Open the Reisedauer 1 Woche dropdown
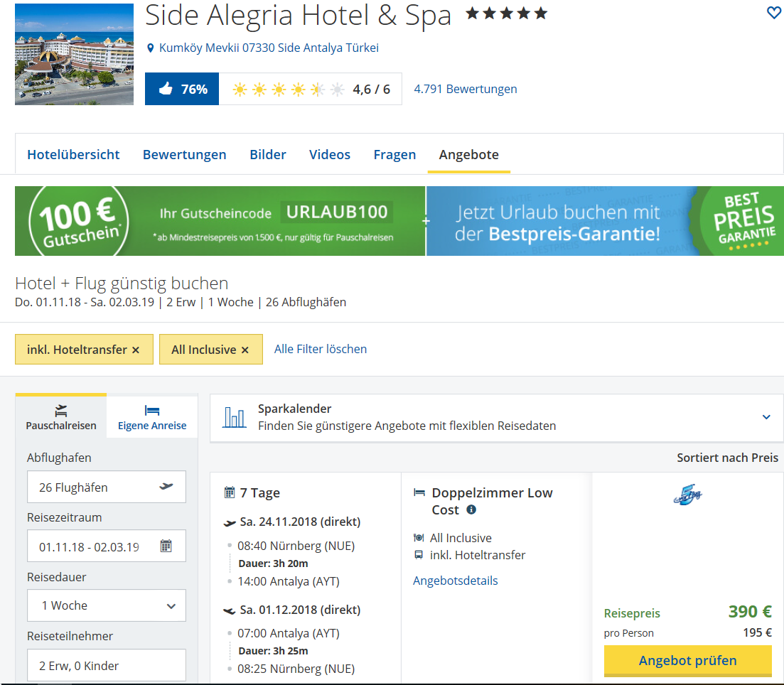Viewport: 784px width, 685px height. (x=107, y=605)
